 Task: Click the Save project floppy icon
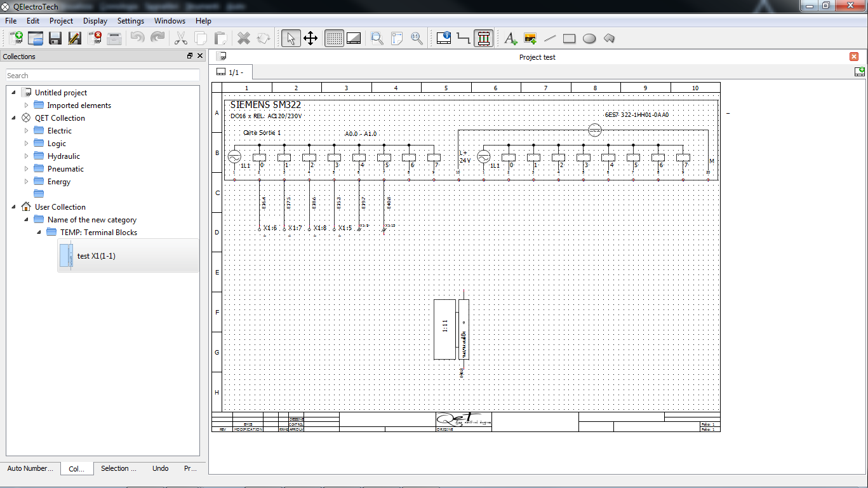(55, 38)
